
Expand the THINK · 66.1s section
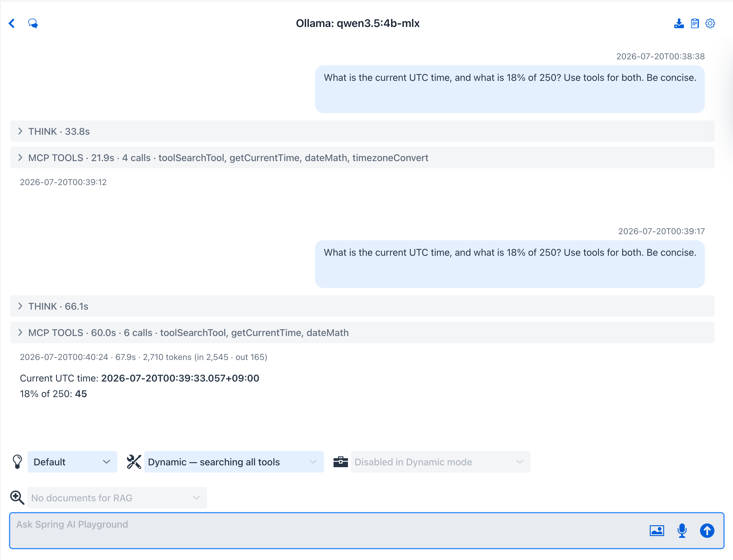click(x=362, y=306)
